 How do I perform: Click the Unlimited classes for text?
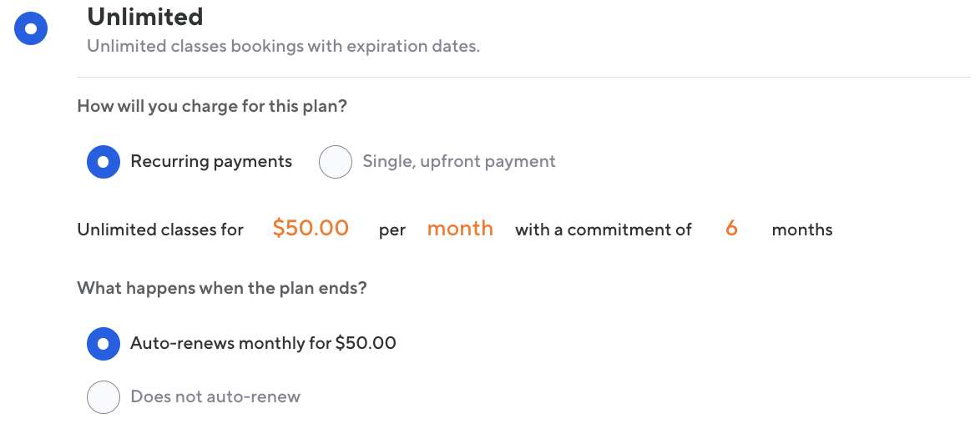tap(160, 230)
